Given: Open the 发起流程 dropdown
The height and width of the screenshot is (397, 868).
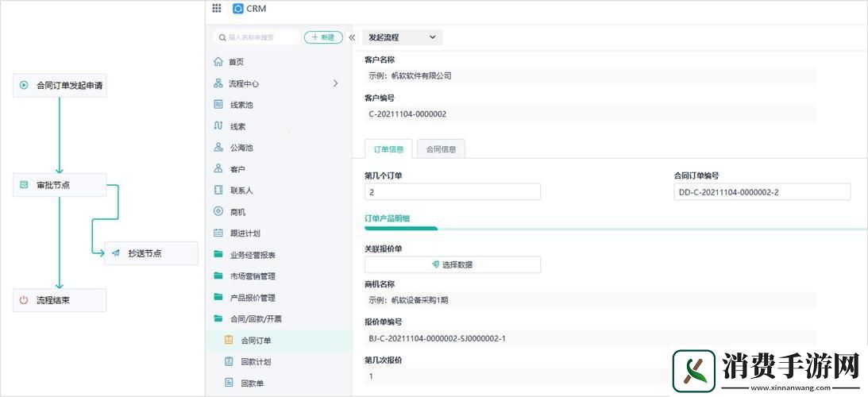Looking at the screenshot, I should tap(403, 37).
